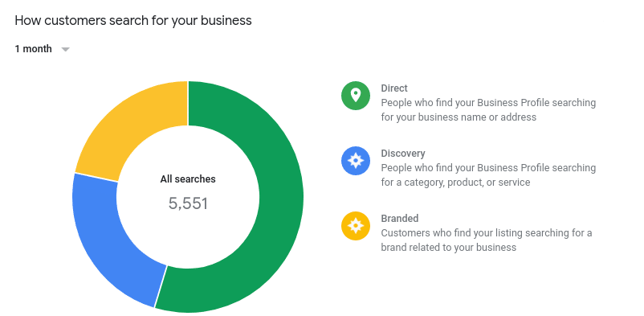Click the All searches total 5,551
The image size is (644, 316).
(188, 203)
